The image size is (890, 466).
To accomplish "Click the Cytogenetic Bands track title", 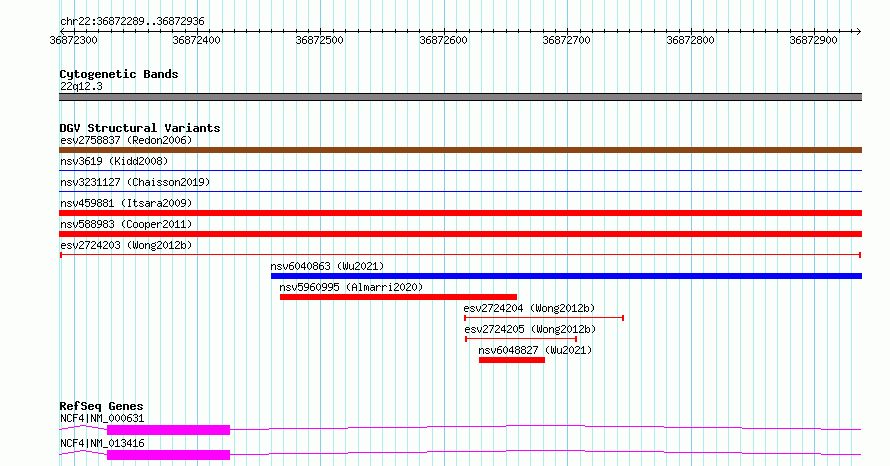I will [x=119, y=74].
